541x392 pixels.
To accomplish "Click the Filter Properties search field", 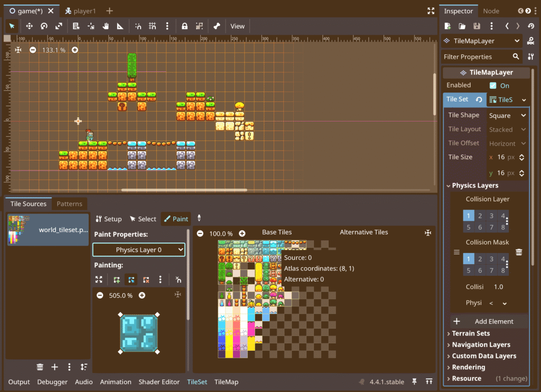I will tap(481, 57).
